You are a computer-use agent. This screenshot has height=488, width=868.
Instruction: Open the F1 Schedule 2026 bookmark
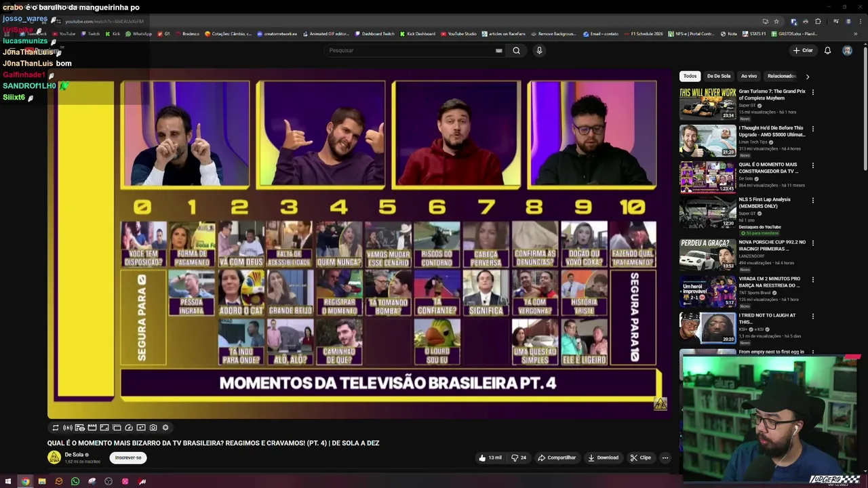click(643, 34)
